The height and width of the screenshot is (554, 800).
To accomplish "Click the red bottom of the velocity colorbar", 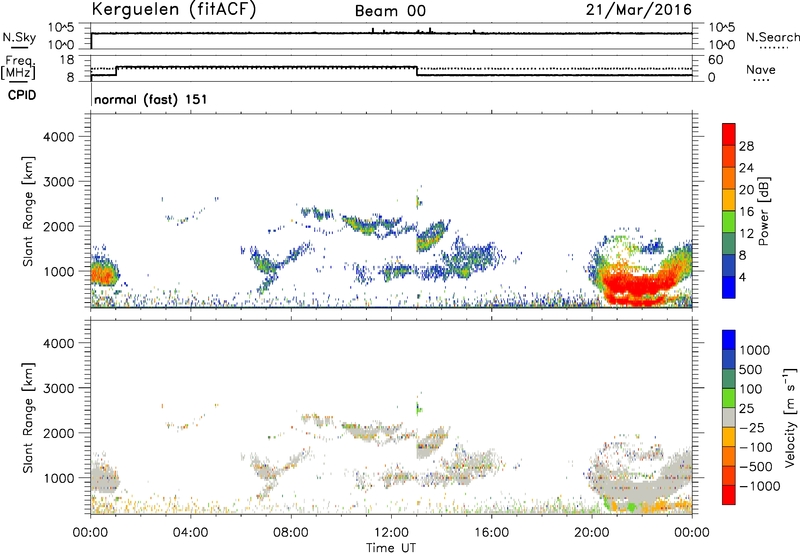I will coord(729,495).
